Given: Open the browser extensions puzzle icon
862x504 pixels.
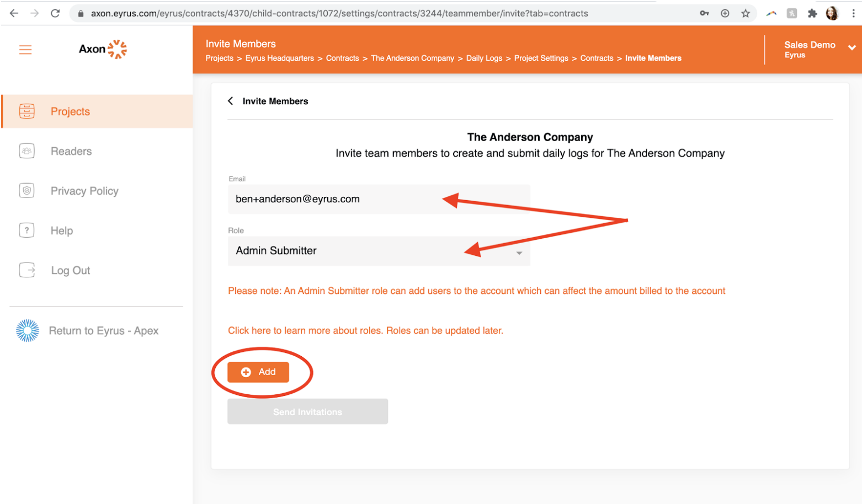Looking at the screenshot, I should point(812,14).
